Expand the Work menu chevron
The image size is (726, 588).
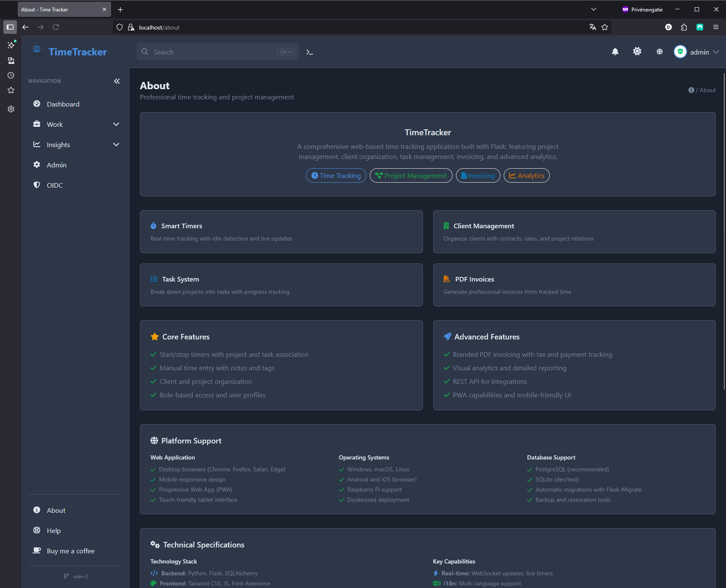(116, 124)
